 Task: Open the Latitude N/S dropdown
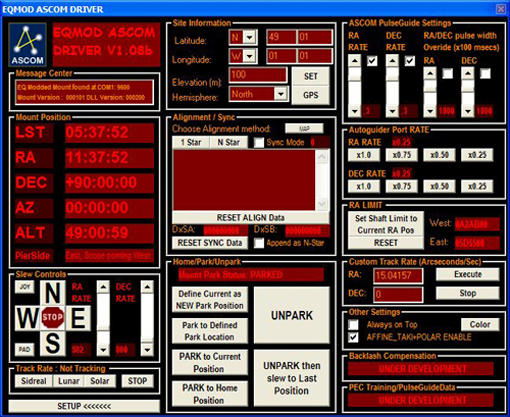click(x=250, y=37)
